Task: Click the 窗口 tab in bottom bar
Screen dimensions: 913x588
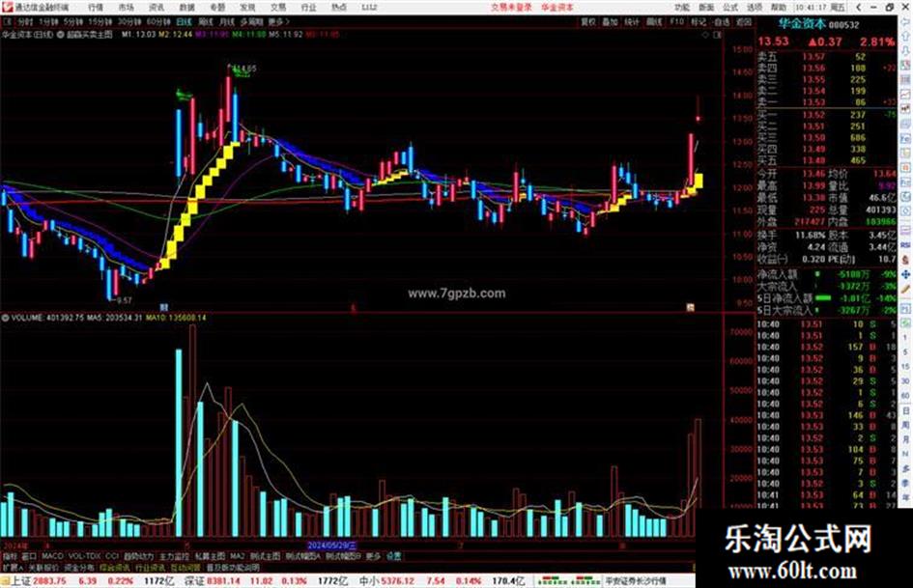Action: [x=29, y=556]
